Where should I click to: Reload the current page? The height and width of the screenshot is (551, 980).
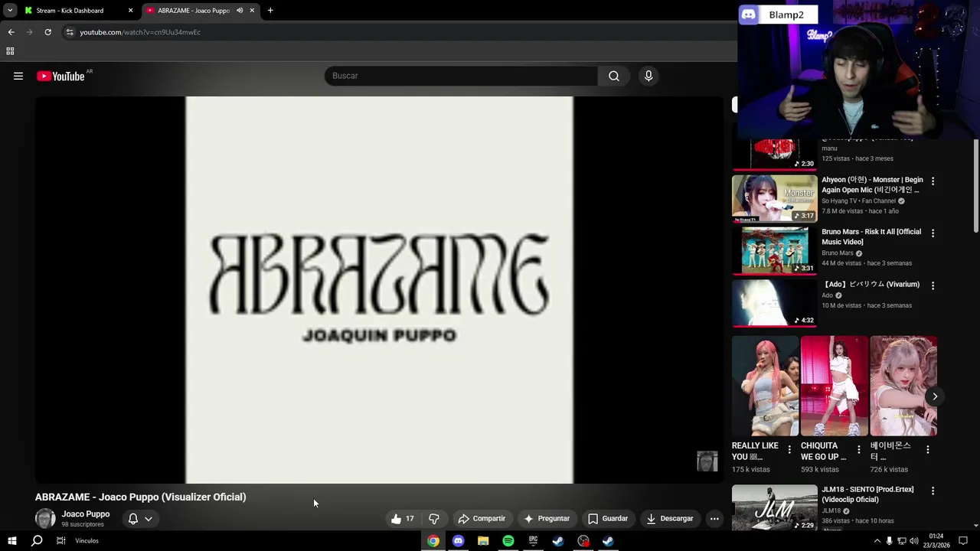pyautogui.click(x=47, y=32)
